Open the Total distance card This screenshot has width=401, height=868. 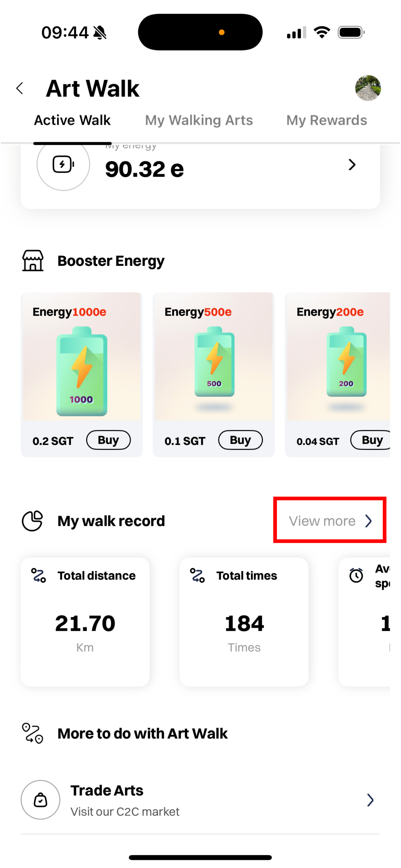(85, 622)
